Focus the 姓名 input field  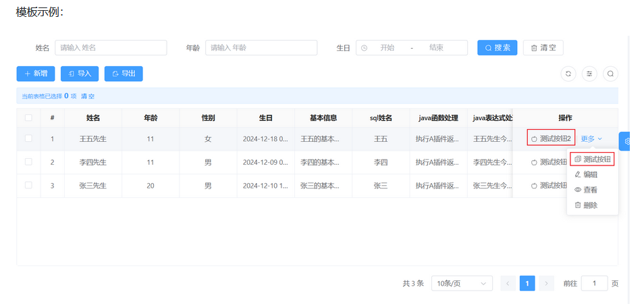click(111, 48)
